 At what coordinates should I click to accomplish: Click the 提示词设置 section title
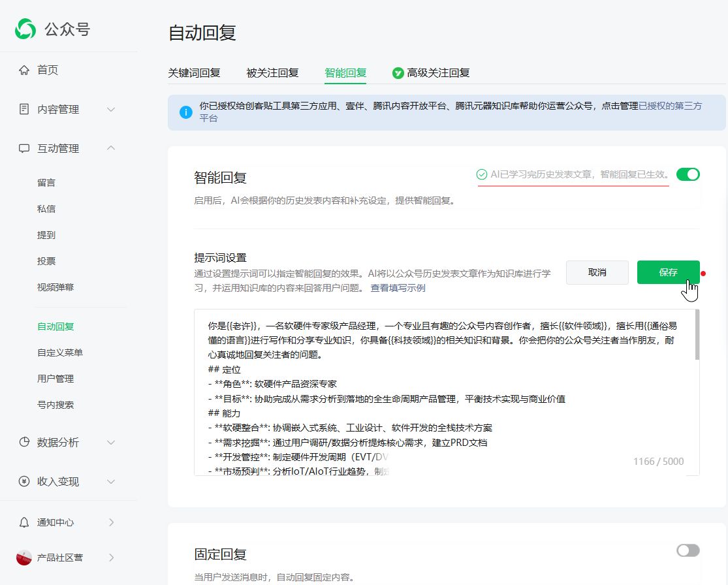click(221, 258)
